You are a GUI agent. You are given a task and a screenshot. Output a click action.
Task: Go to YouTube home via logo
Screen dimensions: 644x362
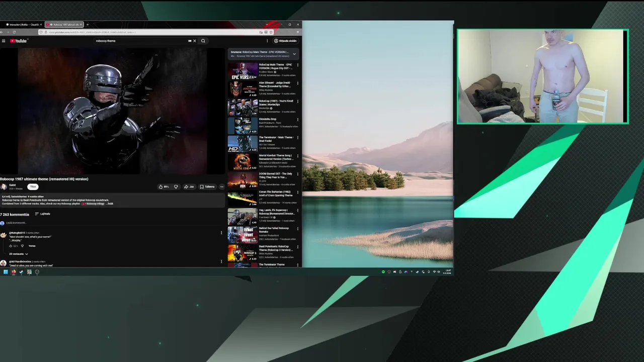click(18, 41)
